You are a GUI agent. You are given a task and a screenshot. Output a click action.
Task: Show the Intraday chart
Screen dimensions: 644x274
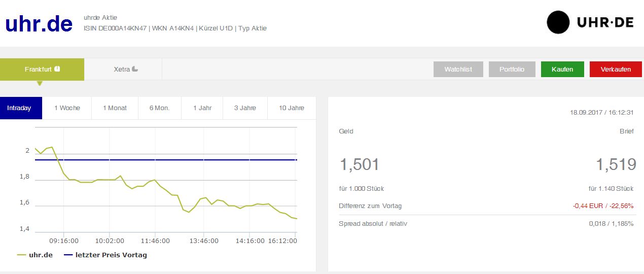point(19,108)
